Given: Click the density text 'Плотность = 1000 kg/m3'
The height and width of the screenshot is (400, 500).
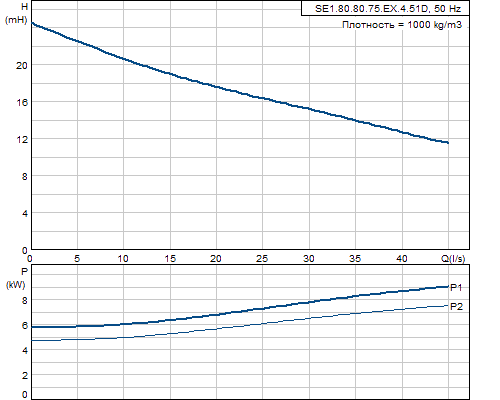Looking at the screenshot, I should click(402, 25).
